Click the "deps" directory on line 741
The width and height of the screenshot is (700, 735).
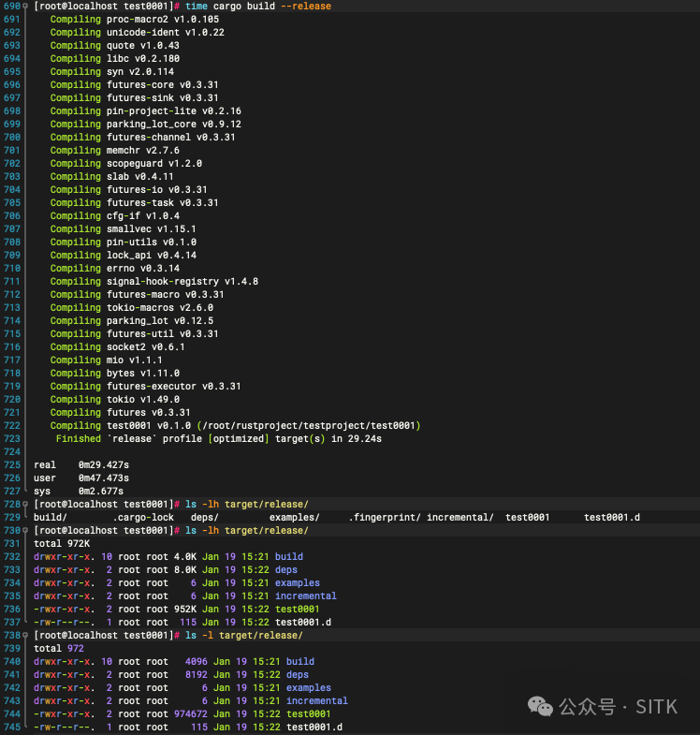click(297, 675)
